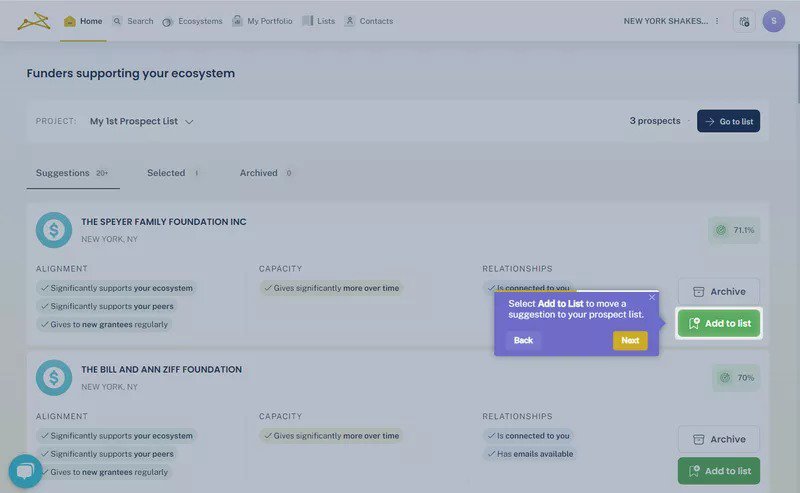800x493 pixels.
Task: Click Bill and Ann Ziff dollar icon
Action: pyautogui.click(x=54, y=378)
